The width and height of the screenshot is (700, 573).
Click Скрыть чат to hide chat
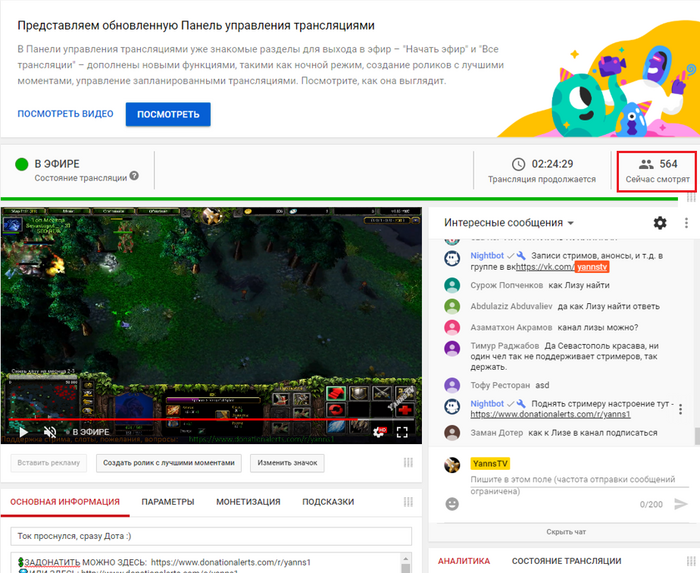(x=566, y=532)
